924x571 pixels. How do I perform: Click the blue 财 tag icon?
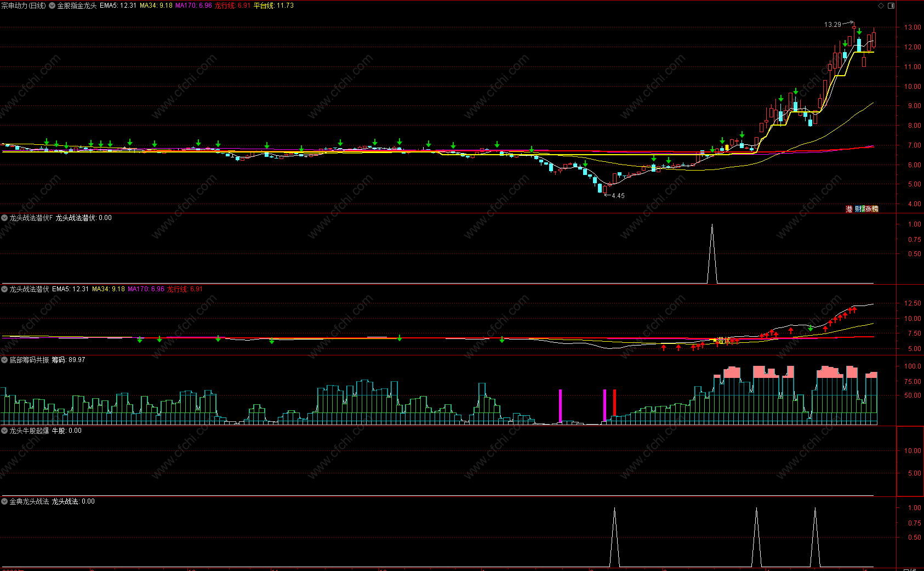tap(858, 209)
